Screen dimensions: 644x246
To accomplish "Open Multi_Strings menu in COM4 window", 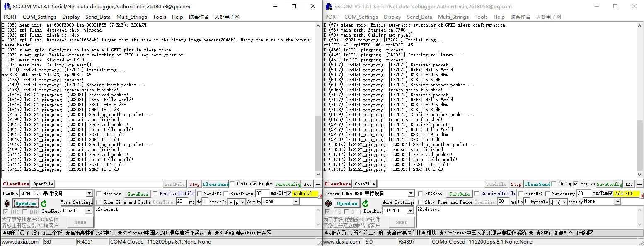I will [131, 17].
